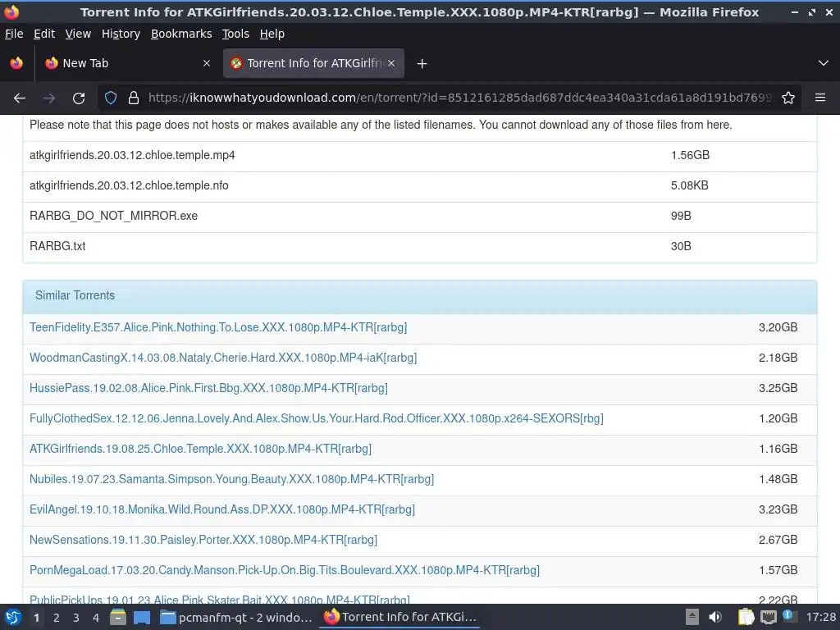This screenshot has height=630, width=840.
Task: Click the Similar Torrents panel heading
Action: click(x=75, y=295)
